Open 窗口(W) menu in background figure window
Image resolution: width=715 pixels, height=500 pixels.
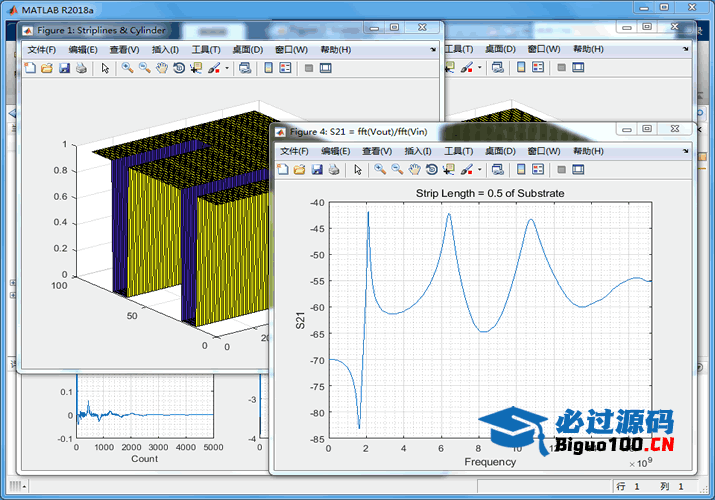[x=544, y=49]
